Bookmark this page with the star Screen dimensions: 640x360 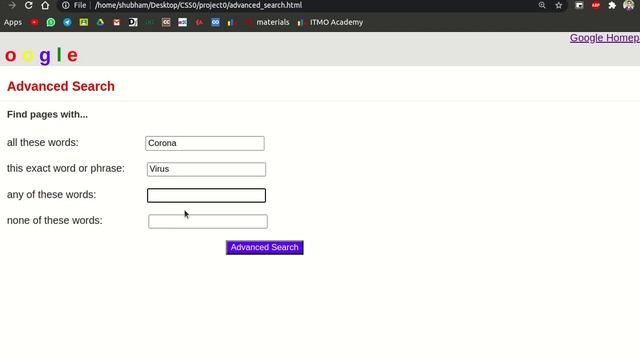[558, 5]
